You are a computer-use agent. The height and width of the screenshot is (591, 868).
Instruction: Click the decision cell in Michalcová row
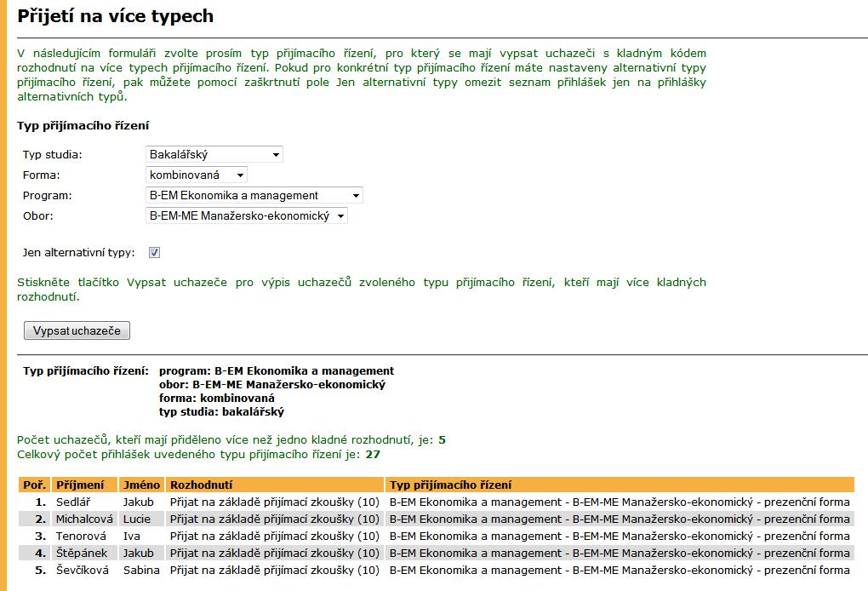[x=275, y=519]
